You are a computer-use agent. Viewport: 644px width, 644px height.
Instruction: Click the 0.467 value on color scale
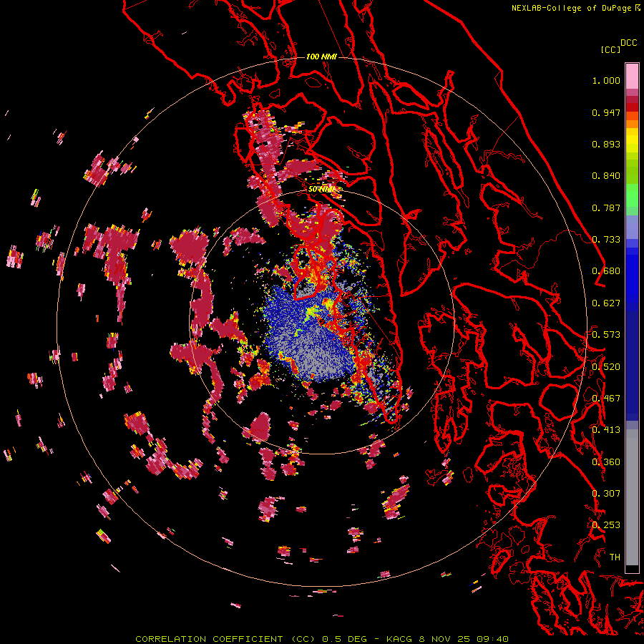606,399
